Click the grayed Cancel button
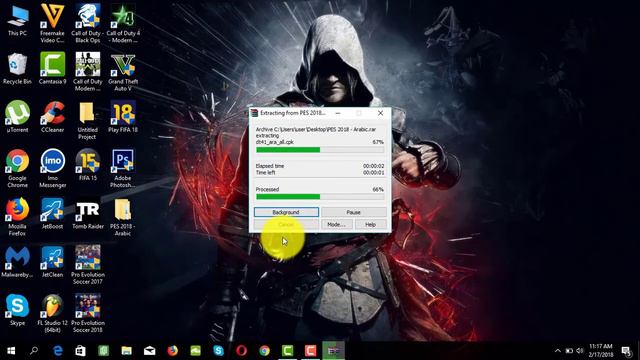The height and width of the screenshot is (360, 640). (286, 224)
